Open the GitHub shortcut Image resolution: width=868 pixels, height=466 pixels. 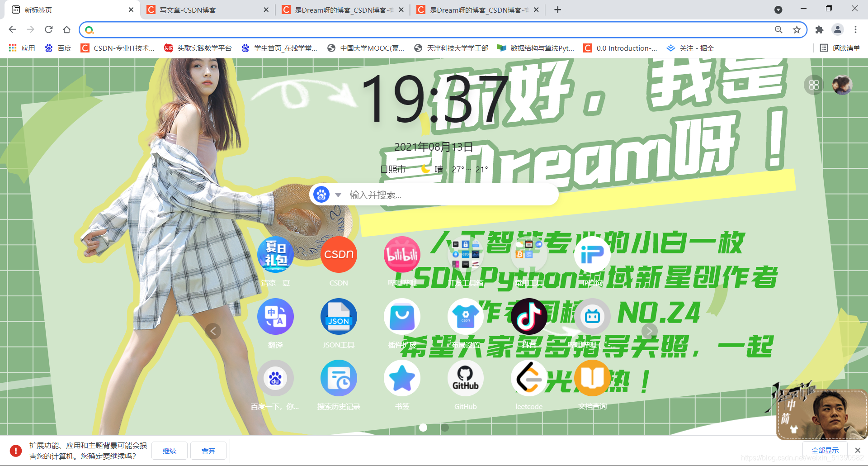(x=465, y=378)
